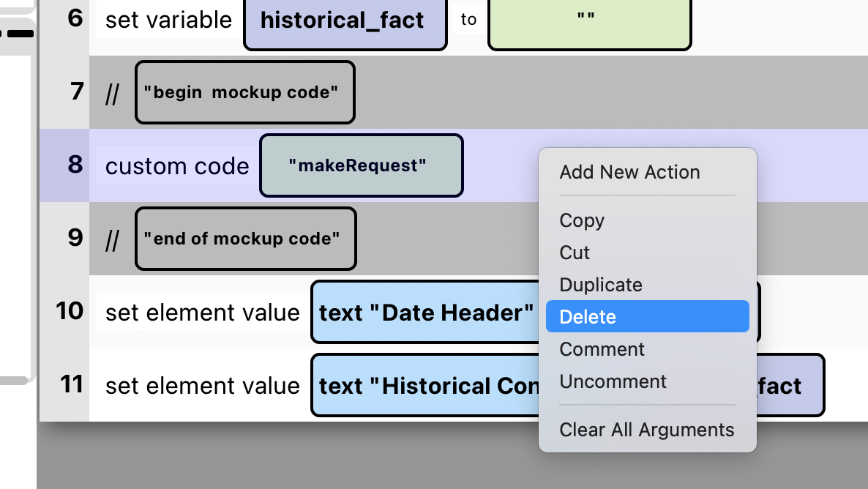
Task: Click the historical_fact variable block
Action: (345, 22)
